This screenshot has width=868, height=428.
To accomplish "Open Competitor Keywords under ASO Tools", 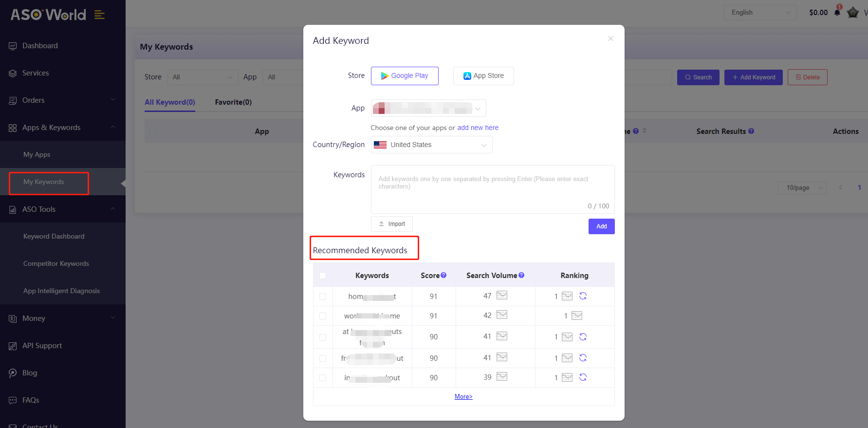I will pos(63,263).
